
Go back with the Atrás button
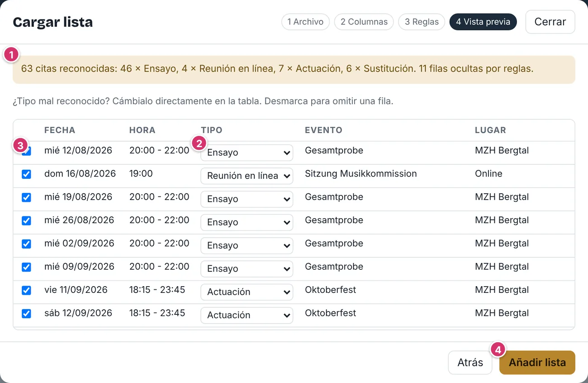tap(470, 363)
